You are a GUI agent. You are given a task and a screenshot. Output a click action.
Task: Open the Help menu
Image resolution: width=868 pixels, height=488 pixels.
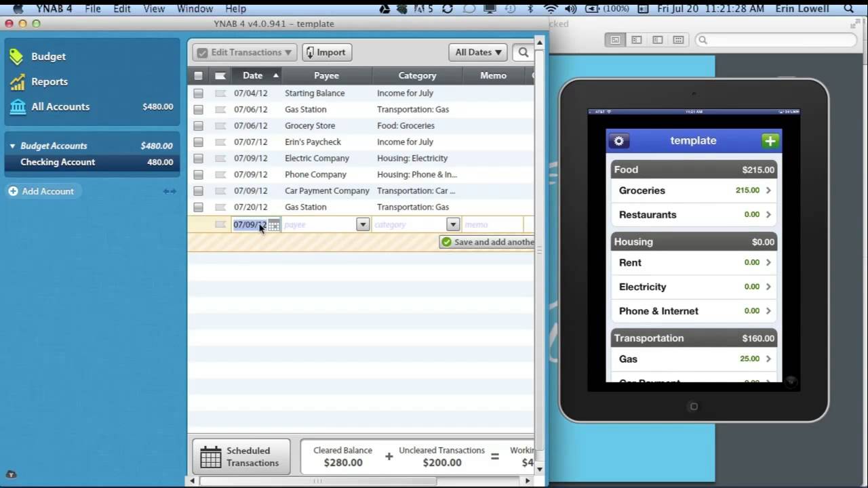click(x=235, y=9)
